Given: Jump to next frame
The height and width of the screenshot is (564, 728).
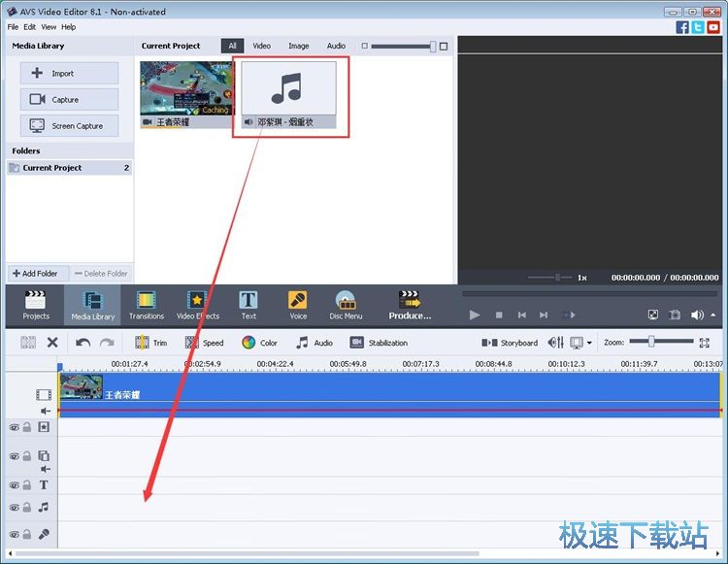Looking at the screenshot, I should [544, 315].
